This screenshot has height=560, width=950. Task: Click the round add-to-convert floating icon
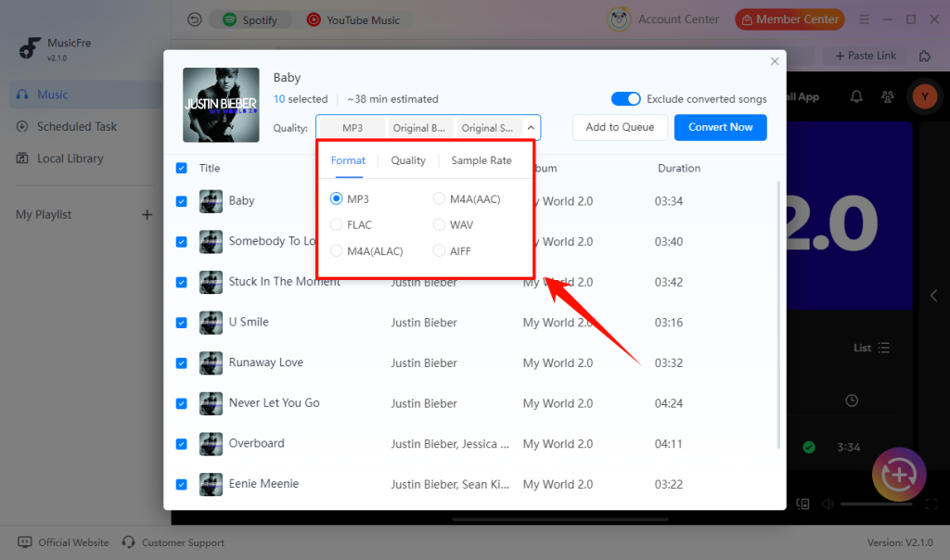click(899, 476)
